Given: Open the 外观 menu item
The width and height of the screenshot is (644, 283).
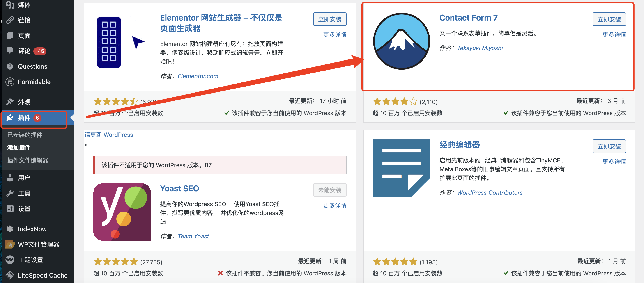Looking at the screenshot, I should pos(24,102).
